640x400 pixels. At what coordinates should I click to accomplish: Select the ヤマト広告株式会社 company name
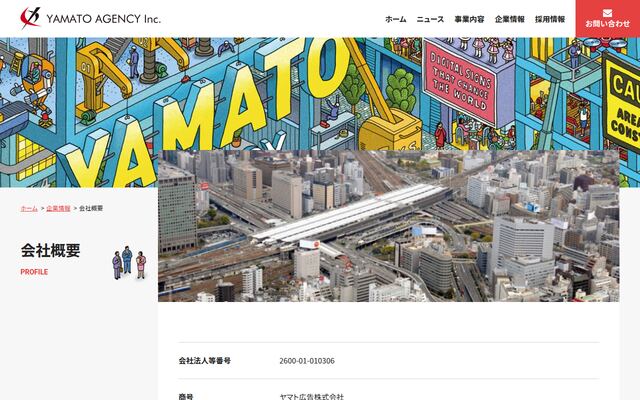[x=312, y=396]
